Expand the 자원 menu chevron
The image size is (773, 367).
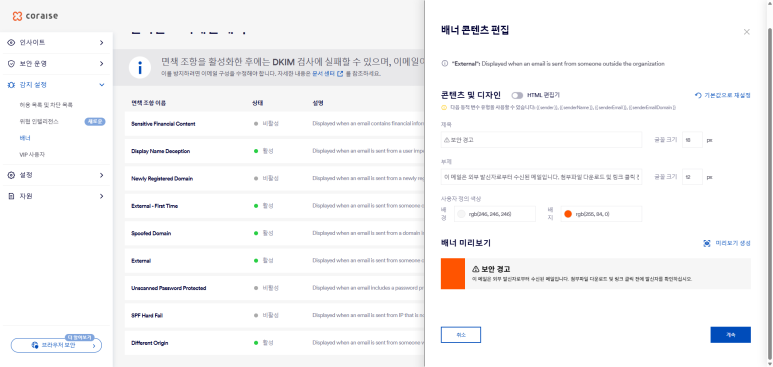click(x=102, y=196)
